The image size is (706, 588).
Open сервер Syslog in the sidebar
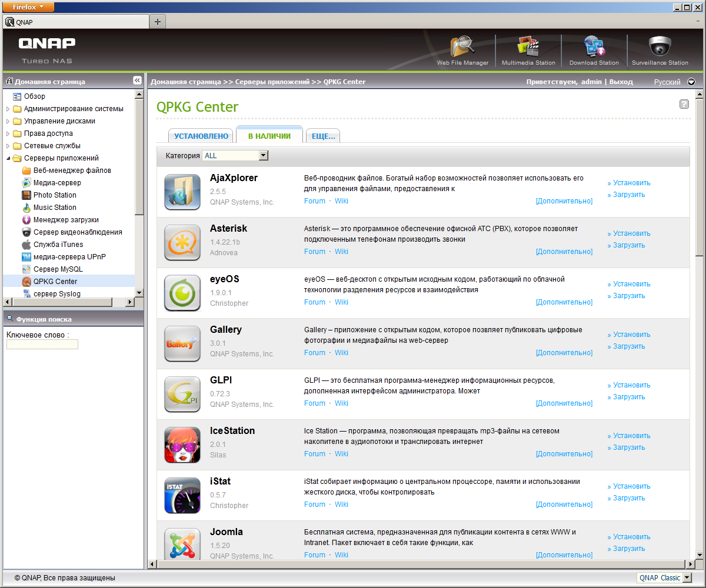click(57, 294)
